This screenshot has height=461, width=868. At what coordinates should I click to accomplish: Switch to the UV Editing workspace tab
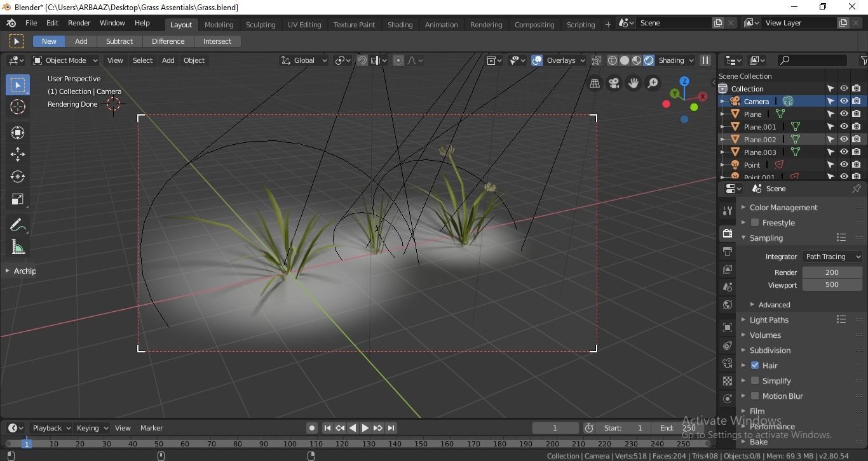[x=304, y=25]
